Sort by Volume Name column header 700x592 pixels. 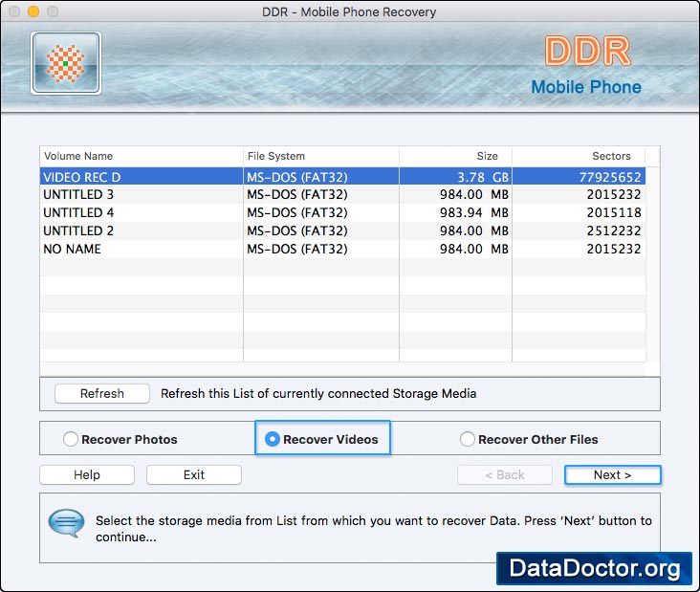coord(142,156)
